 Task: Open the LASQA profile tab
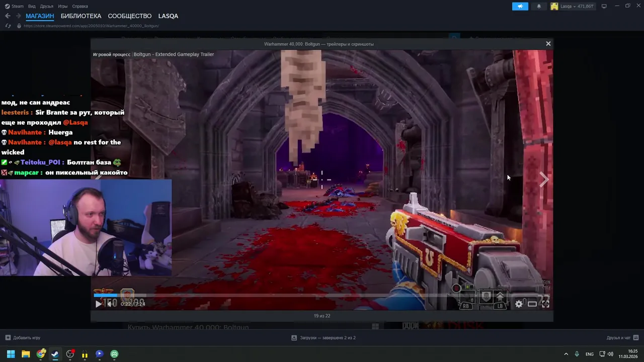pyautogui.click(x=168, y=16)
